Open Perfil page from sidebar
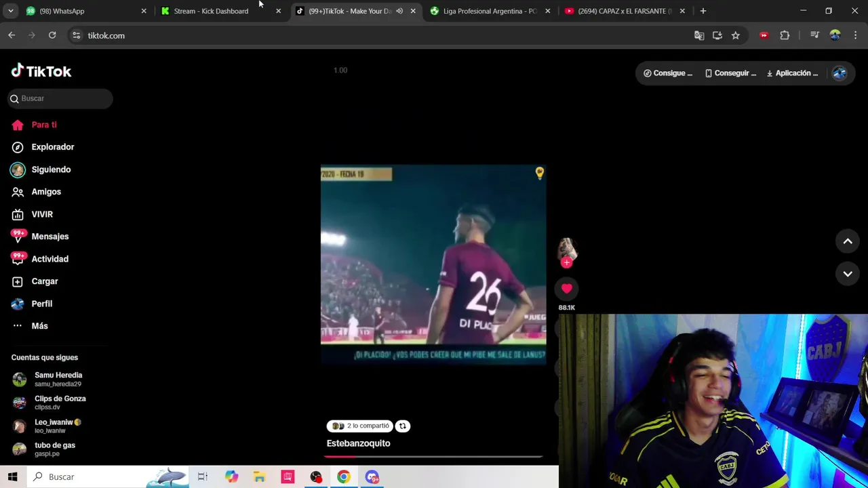This screenshot has width=868, height=488. coord(32,304)
